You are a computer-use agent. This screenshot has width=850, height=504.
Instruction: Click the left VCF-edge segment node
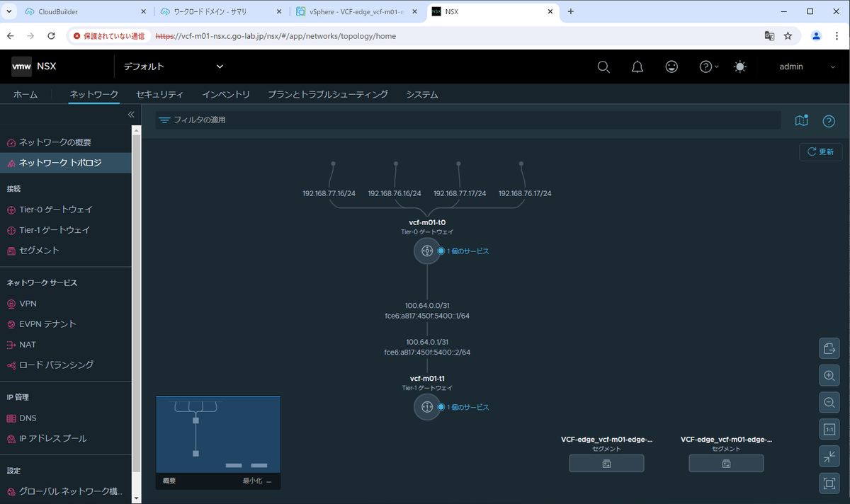pyautogui.click(x=607, y=463)
